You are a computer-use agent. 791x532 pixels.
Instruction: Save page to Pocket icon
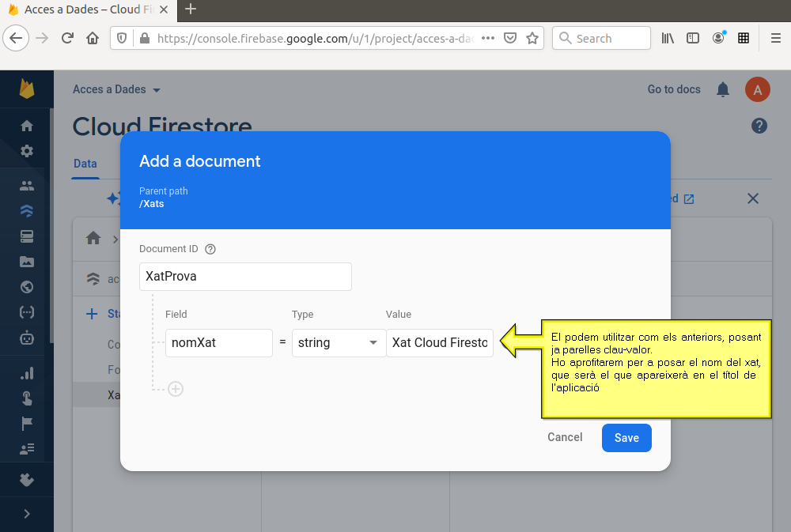(x=510, y=38)
